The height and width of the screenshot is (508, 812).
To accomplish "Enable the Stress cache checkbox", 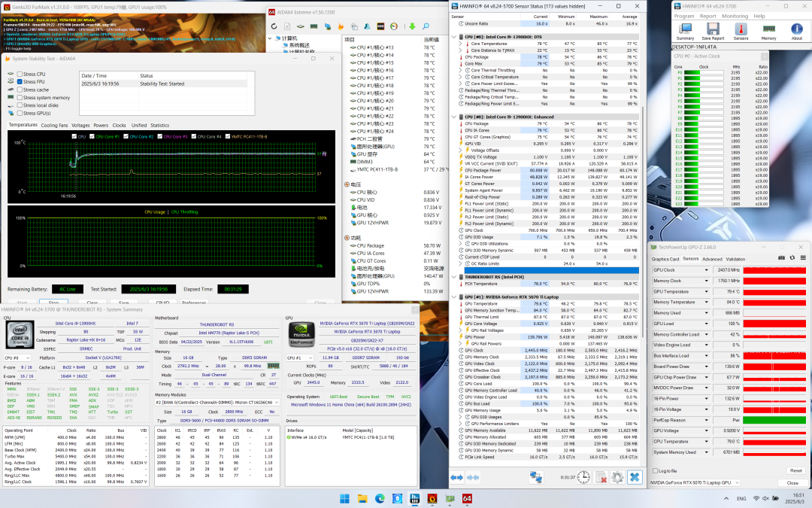I will [x=20, y=90].
